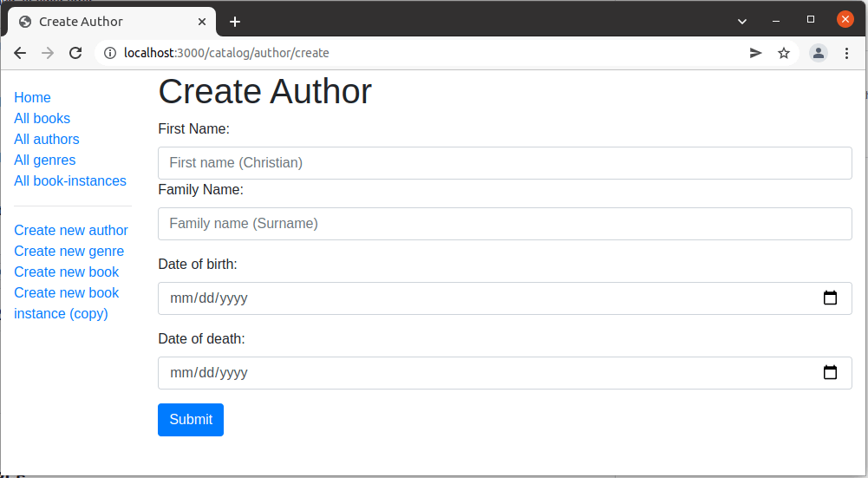Open All book-instances link
The image size is (868, 478).
pos(70,181)
